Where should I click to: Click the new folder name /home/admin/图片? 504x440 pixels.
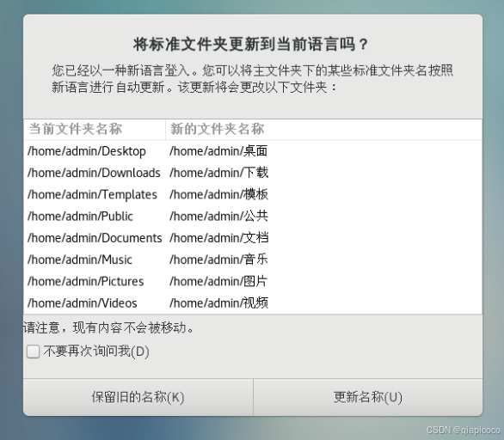[218, 281]
